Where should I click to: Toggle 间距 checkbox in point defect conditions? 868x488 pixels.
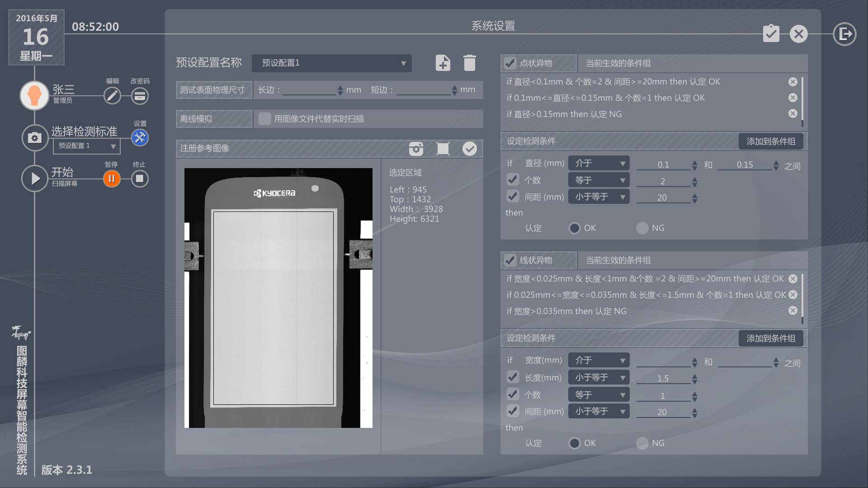pyautogui.click(x=513, y=196)
